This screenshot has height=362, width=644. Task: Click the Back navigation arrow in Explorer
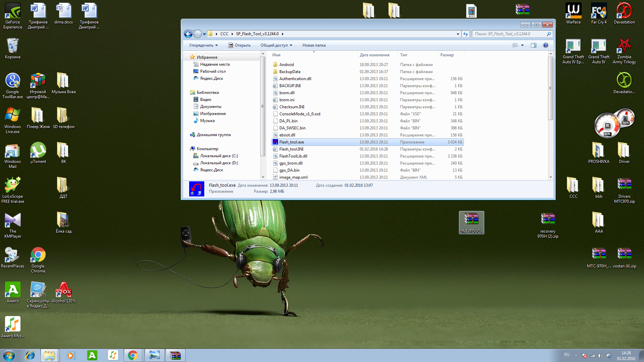(188, 34)
